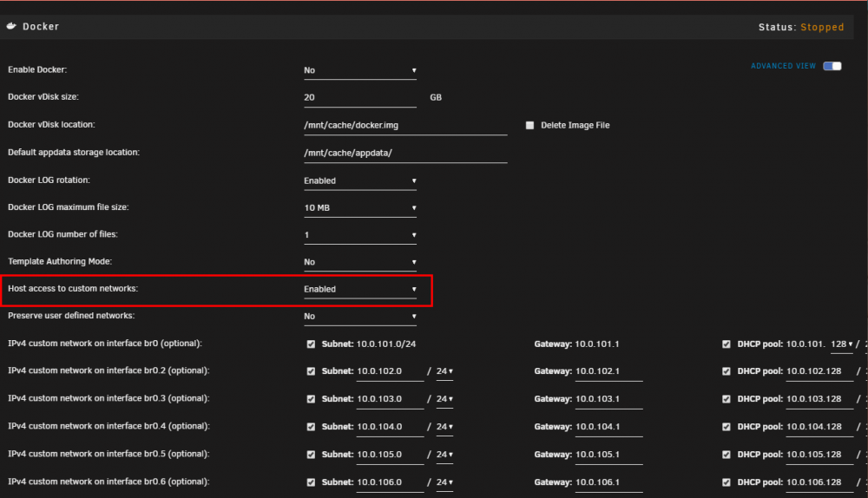
Task: Click the Gateway 10.0.101.1 value
Action: click(x=597, y=344)
